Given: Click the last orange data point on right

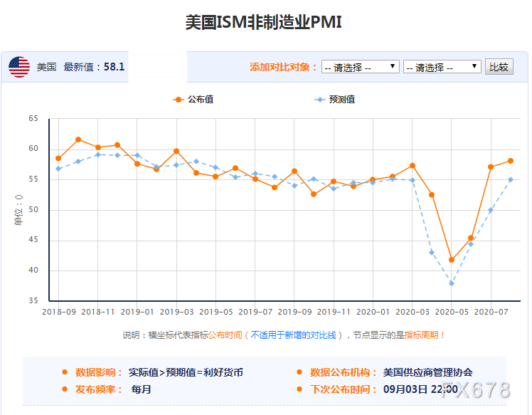Looking at the screenshot, I should point(510,161).
